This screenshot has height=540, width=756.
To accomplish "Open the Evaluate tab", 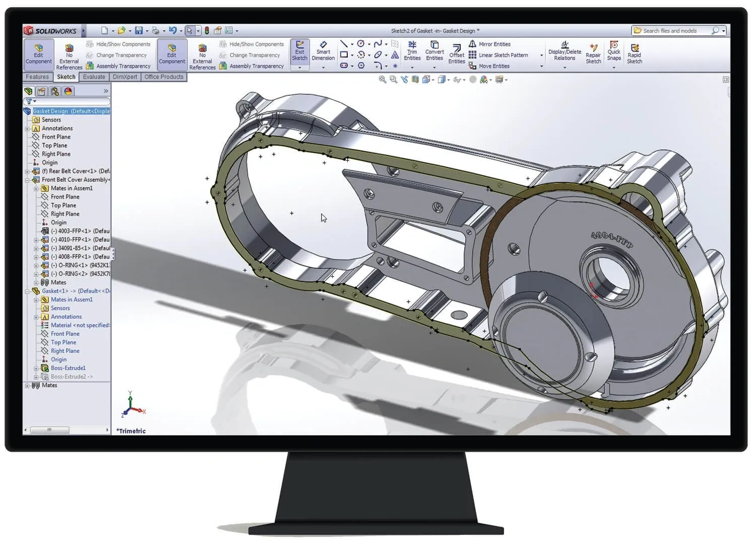I will click(94, 77).
